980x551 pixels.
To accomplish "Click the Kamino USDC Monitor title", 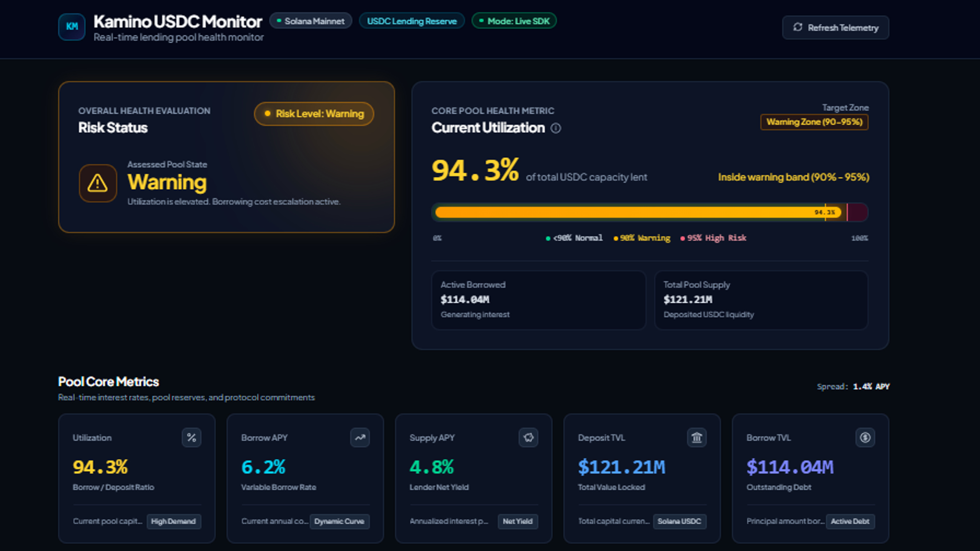I will [178, 21].
